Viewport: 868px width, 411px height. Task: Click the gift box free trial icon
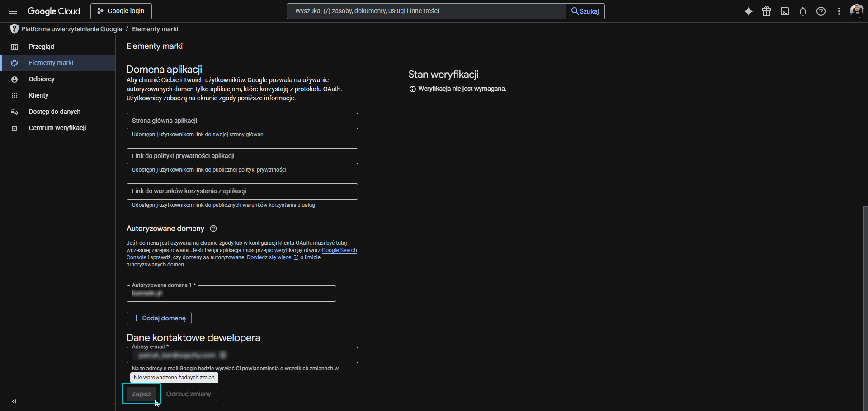pos(767,11)
